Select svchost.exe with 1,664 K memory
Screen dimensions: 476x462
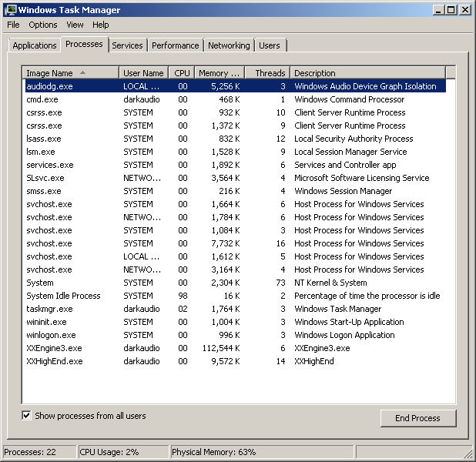pyautogui.click(x=234, y=204)
